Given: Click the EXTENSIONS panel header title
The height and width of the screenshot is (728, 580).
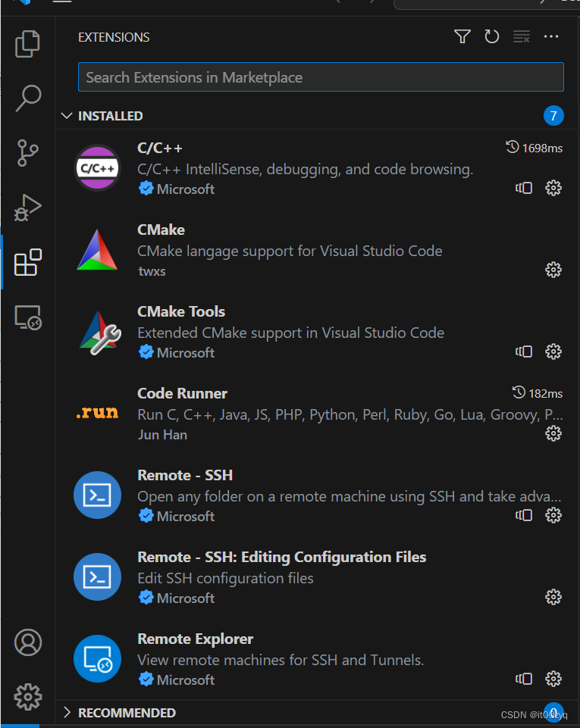Looking at the screenshot, I should [x=114, y=37].
